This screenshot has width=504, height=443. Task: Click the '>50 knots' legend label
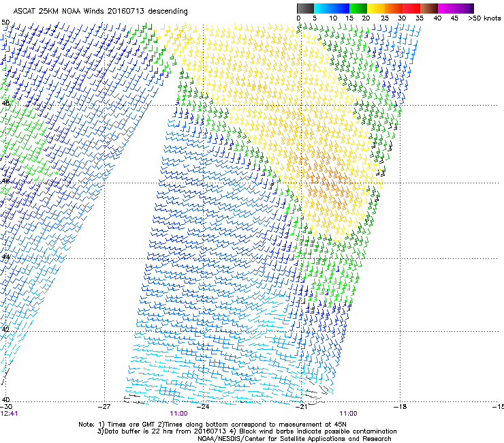tap(484, 18)
